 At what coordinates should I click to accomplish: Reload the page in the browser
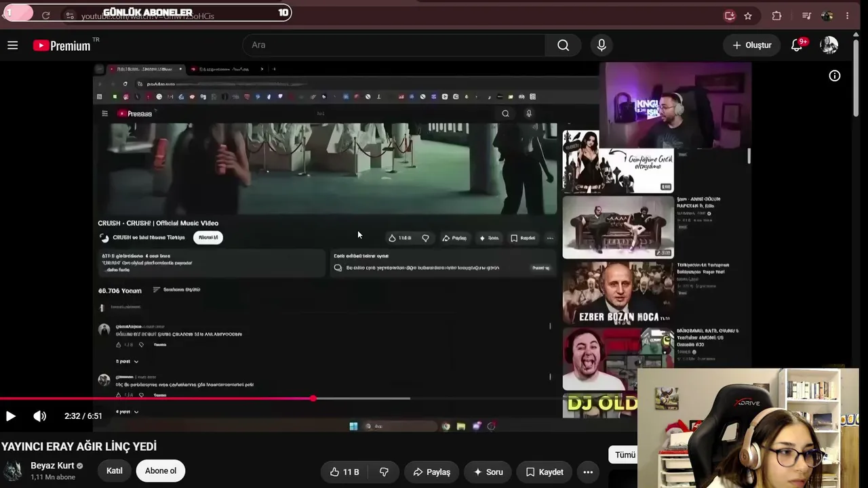click(45, 15)
